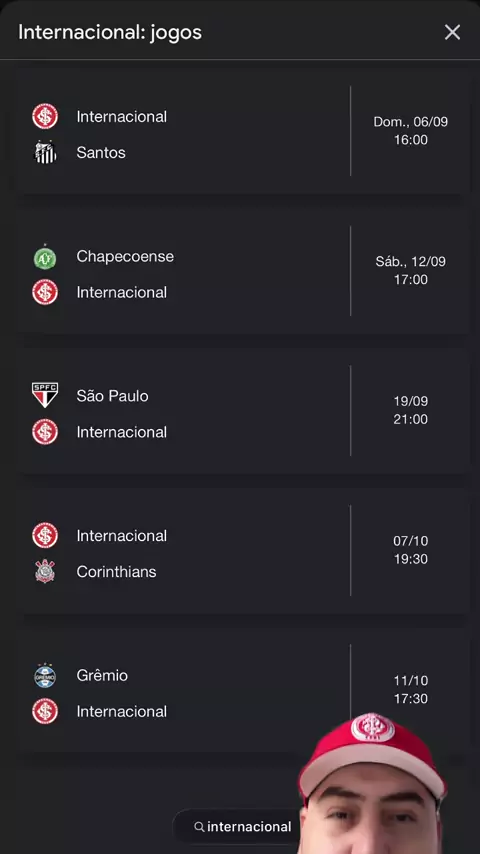This screenshot has height=854, width=480.
Task: Open match on Sáb., 12/09 17:00
Action: [243, 271]
